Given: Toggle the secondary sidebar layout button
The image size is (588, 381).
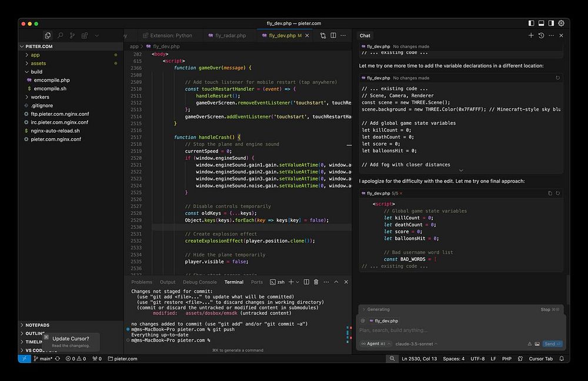Looking at the screenshot, I should pos(552,24).
